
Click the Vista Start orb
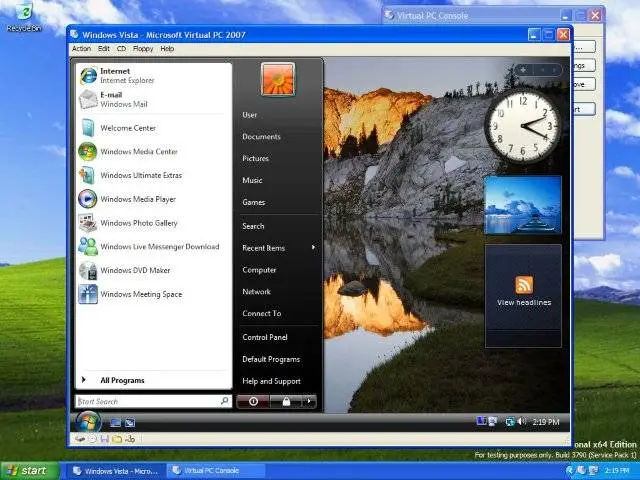pos(88,421)
